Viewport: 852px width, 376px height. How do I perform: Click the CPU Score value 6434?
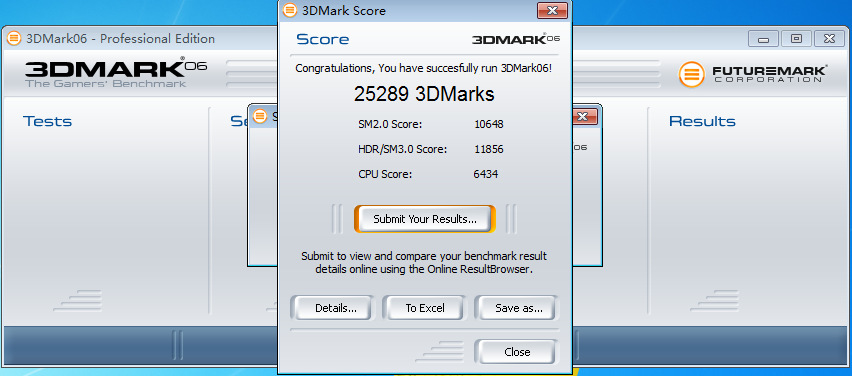click(486, 174)
